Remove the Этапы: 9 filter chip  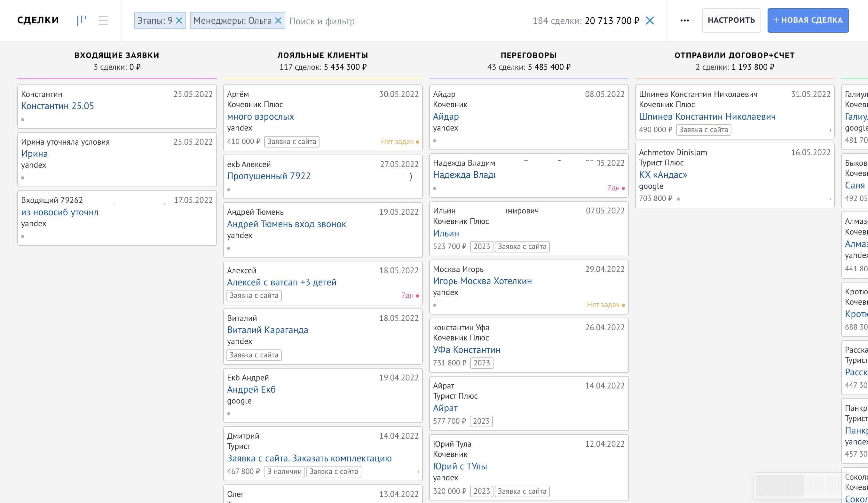tap(179, 21)
